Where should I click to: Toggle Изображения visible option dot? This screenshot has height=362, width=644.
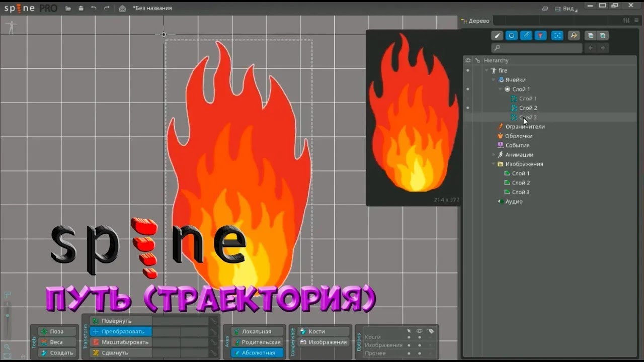419,345
